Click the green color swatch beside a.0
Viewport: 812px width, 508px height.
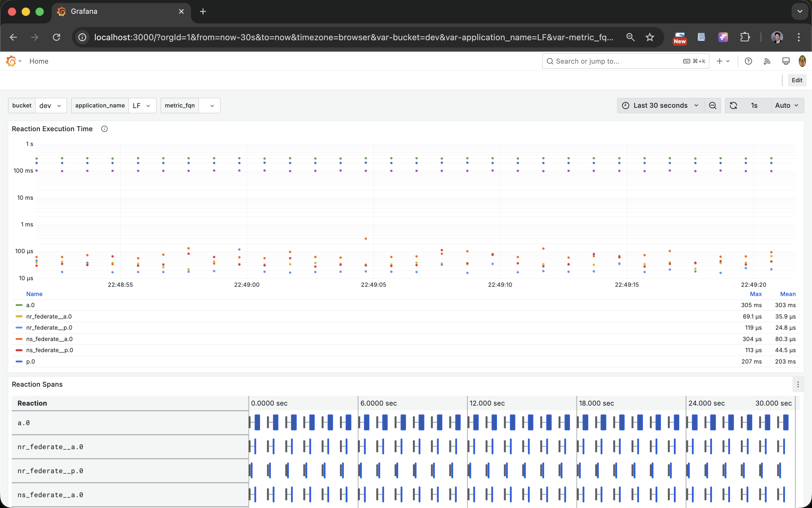(x=19, y=305)
